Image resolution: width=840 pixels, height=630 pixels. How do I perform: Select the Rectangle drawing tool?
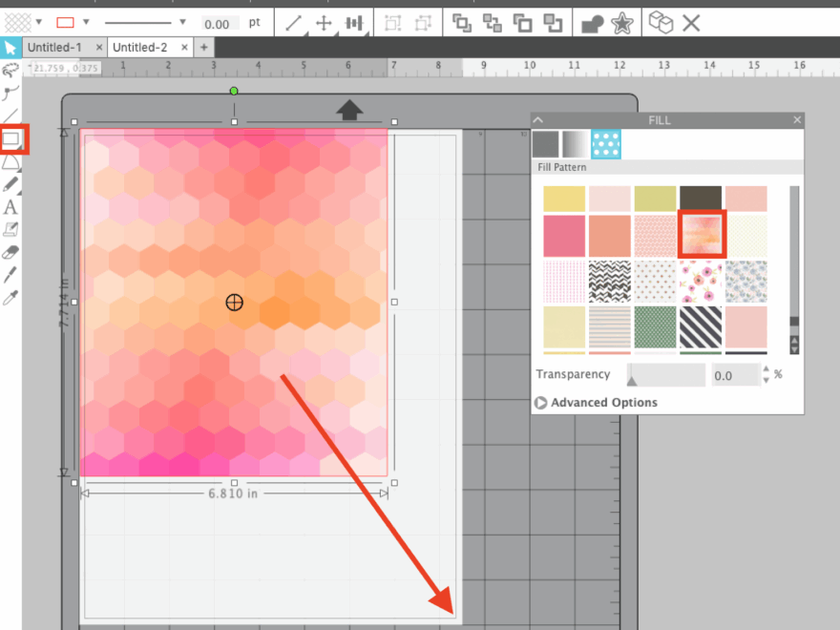click(x=12, y=140)
